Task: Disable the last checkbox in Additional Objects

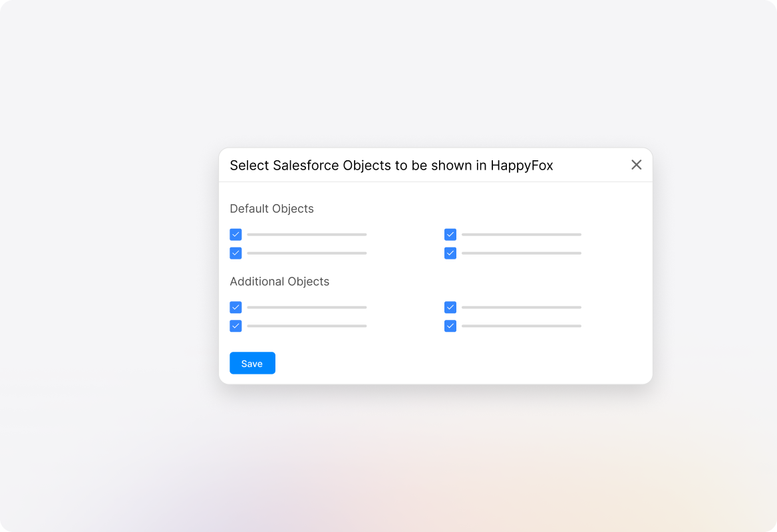Action: (x=450, y=326)
